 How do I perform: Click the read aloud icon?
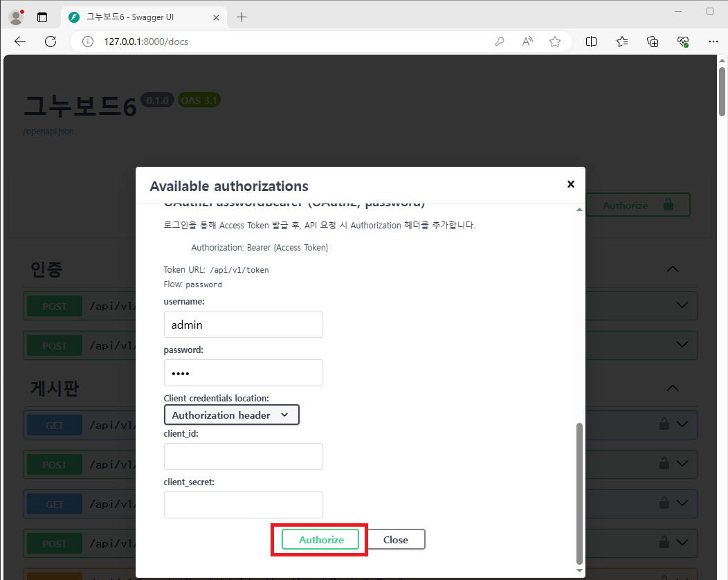point(527,42)
